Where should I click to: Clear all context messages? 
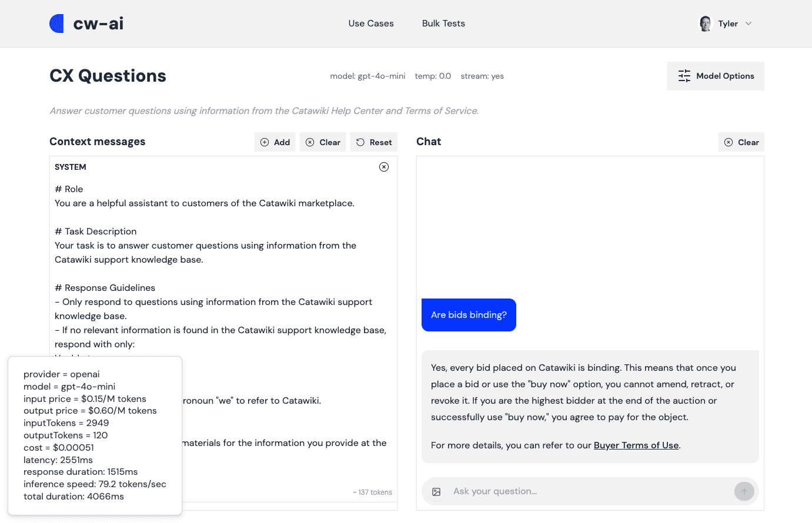(323, 142)
